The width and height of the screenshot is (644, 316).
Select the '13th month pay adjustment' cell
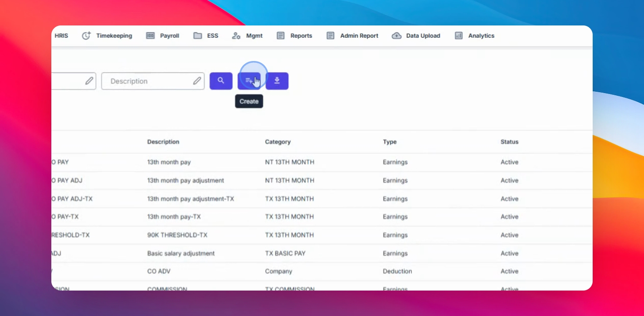tap(186, 180)
